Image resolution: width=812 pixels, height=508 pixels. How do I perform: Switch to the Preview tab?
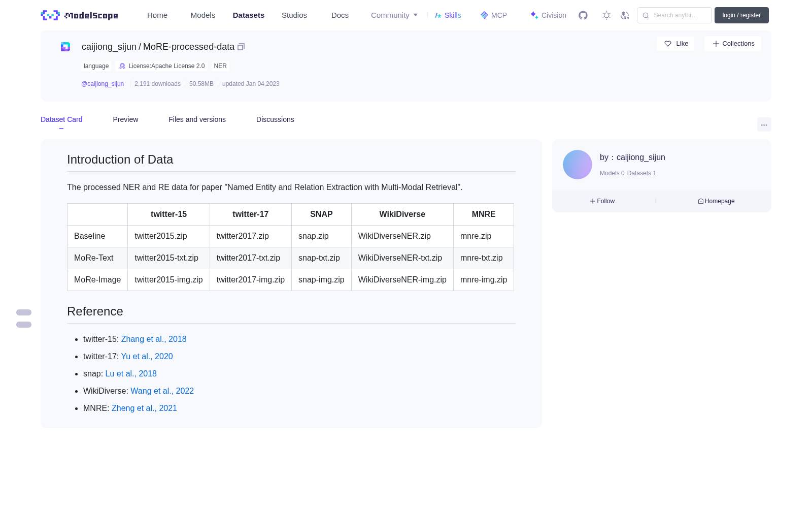point(125,119)
